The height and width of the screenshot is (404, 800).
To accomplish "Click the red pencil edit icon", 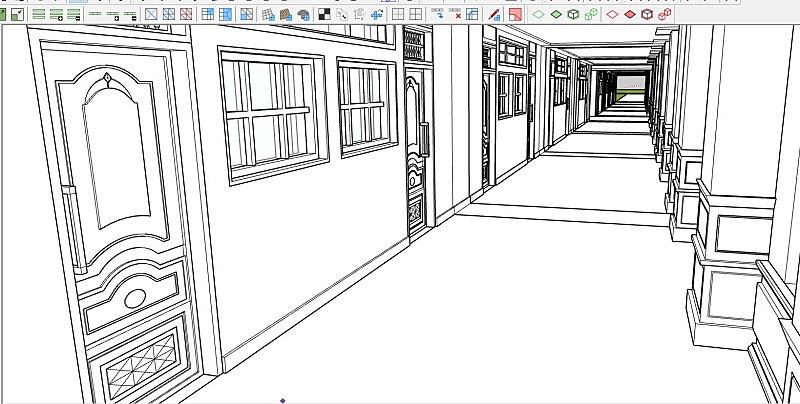I will tap(495, 14).
